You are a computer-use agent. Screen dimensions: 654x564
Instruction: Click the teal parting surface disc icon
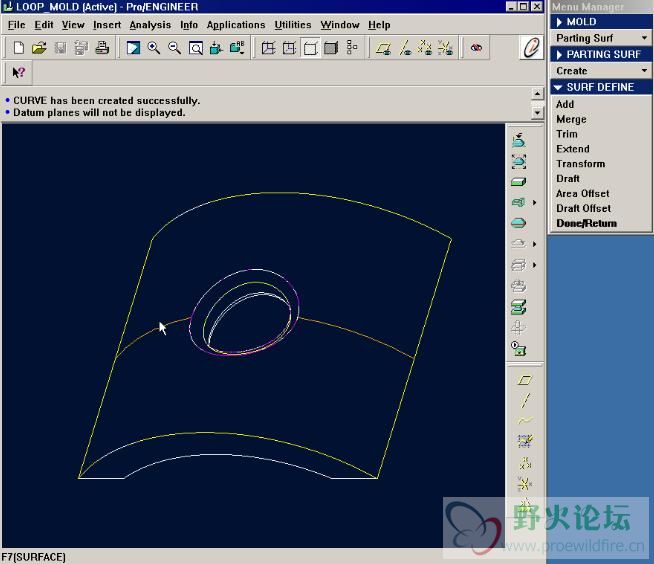(518, 223)
